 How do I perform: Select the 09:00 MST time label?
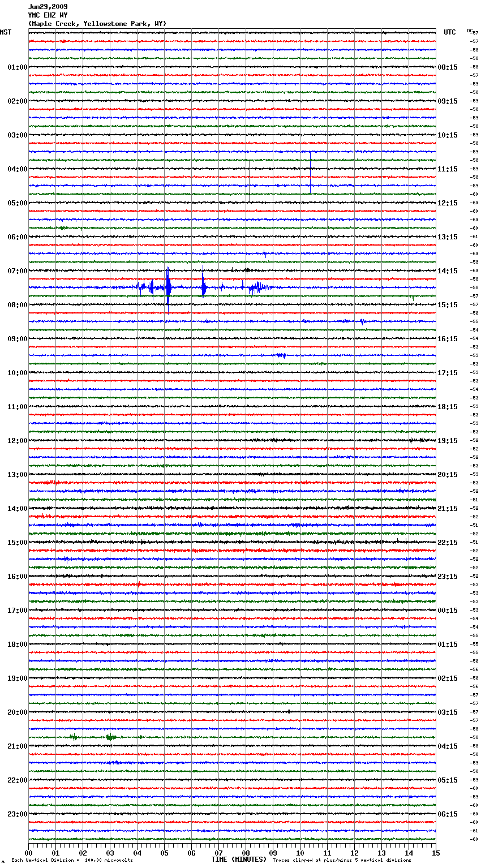click(18, 339)
